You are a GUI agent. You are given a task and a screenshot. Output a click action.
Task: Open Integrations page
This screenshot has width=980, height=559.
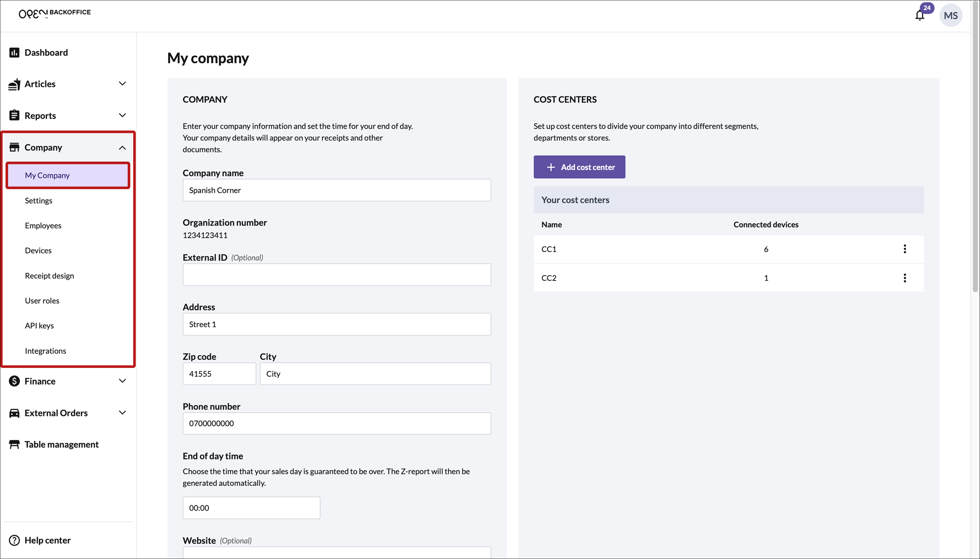(x=45, y=351)
